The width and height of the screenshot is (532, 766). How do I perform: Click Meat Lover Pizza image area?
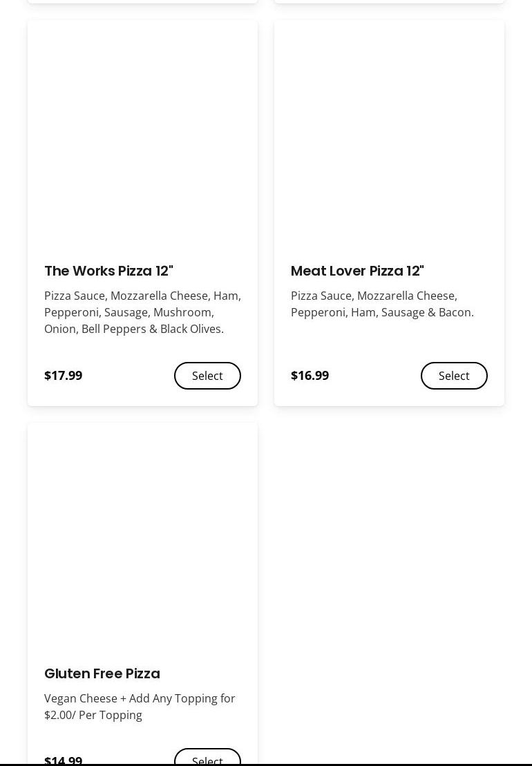tap(389, 135)
